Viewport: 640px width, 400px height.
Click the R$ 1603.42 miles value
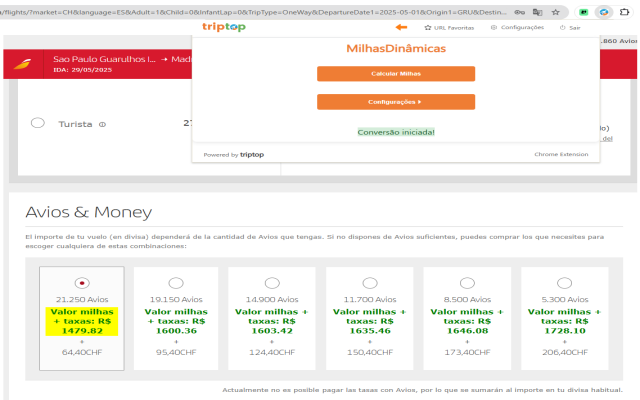(x=272, y=321)
